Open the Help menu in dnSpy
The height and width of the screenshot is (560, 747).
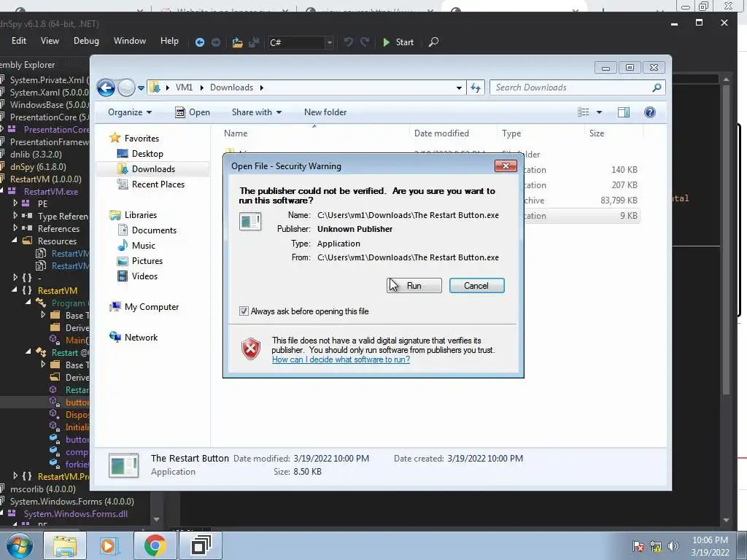pos(169,41)
